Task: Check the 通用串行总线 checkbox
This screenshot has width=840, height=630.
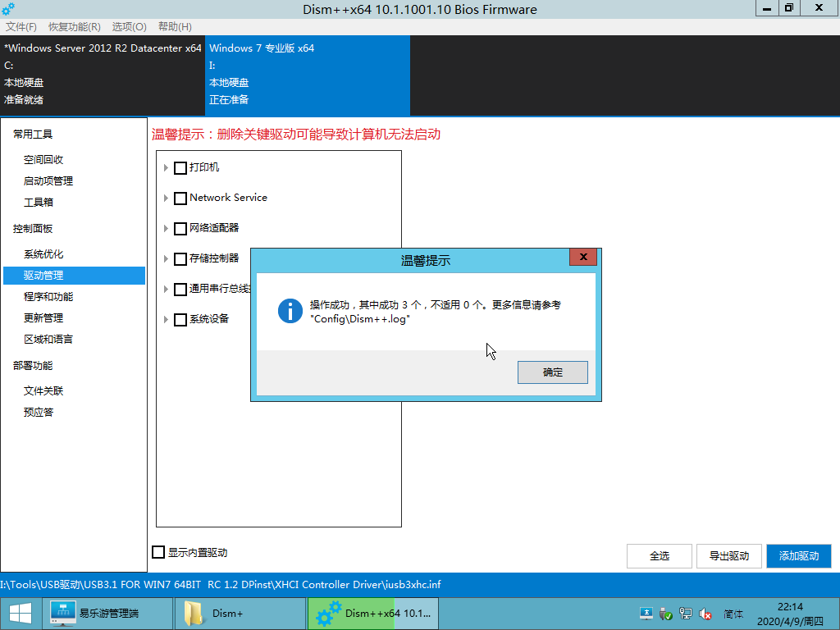Action: click(x=180, y=290)
